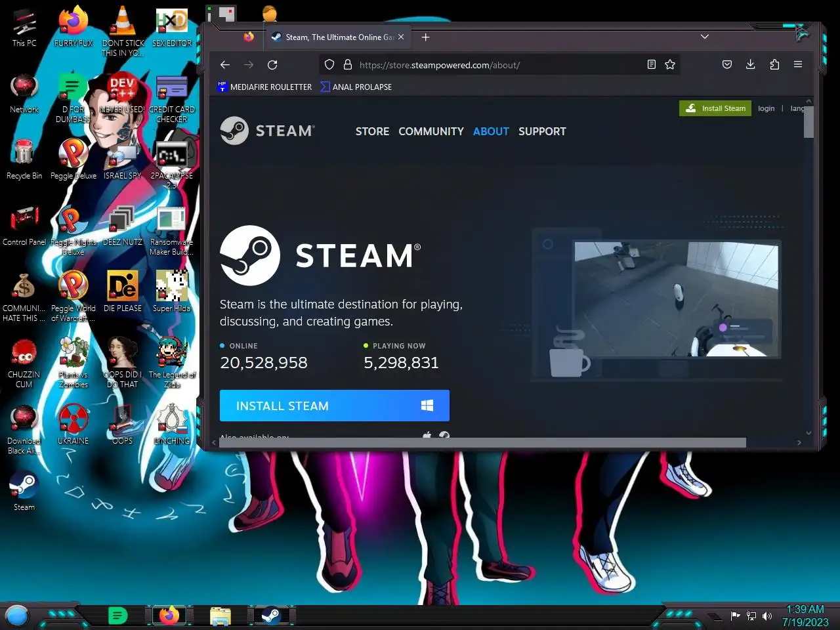Click the green Spotify taskbar icon
The height and width of the screenshot is (630, 840).
tap(117, 616)
